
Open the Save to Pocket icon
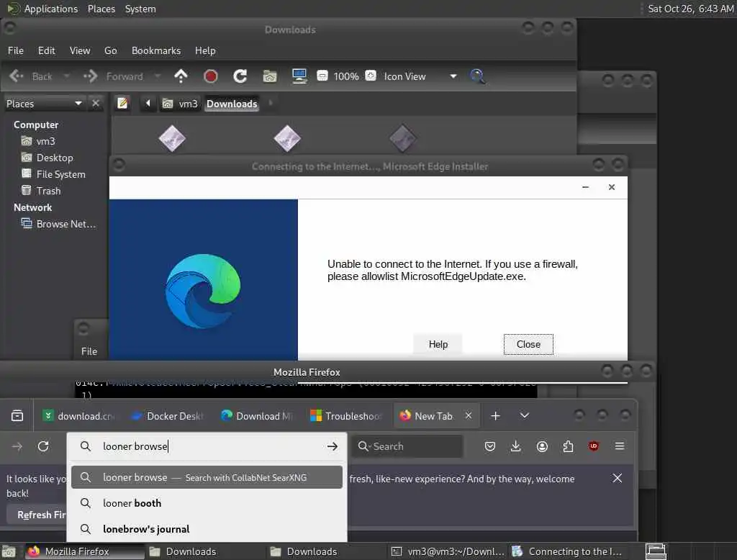[489, 446]
